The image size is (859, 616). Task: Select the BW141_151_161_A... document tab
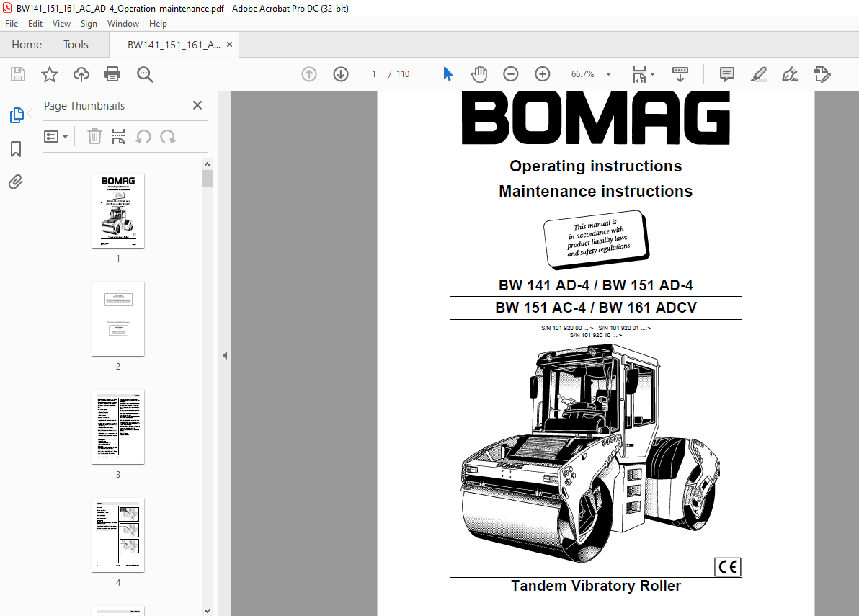[x=174, y=45]
